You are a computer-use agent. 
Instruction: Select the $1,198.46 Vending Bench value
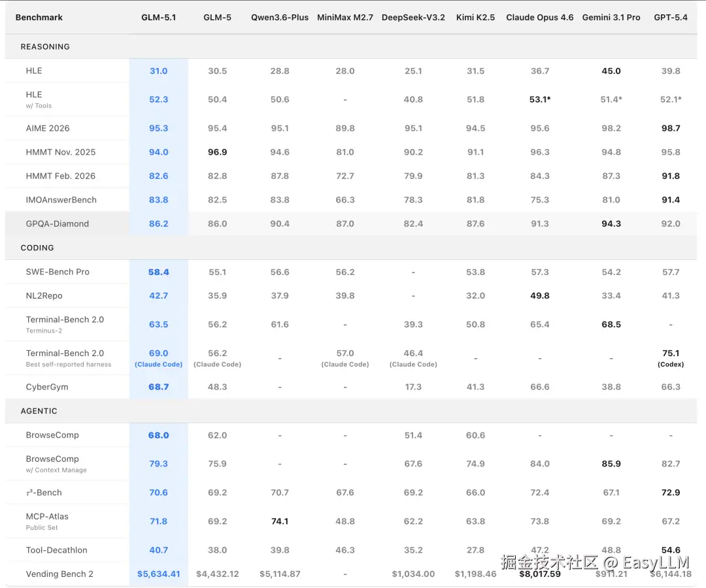click(x=475, y=574)
